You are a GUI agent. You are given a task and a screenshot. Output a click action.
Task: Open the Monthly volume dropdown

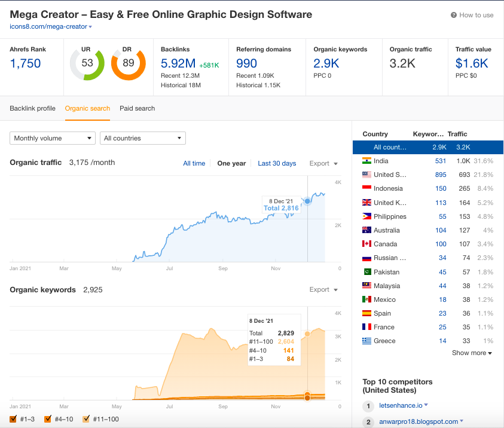point(53,138)
